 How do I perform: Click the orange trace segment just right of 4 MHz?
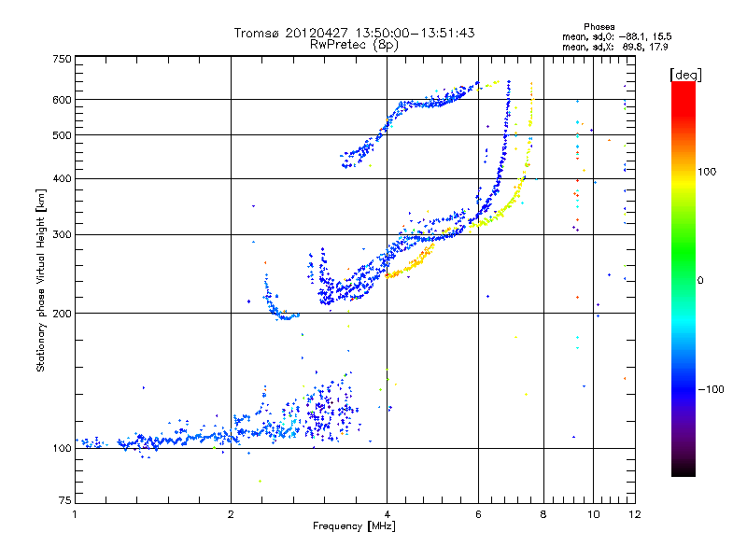click(x=410, y=263)
